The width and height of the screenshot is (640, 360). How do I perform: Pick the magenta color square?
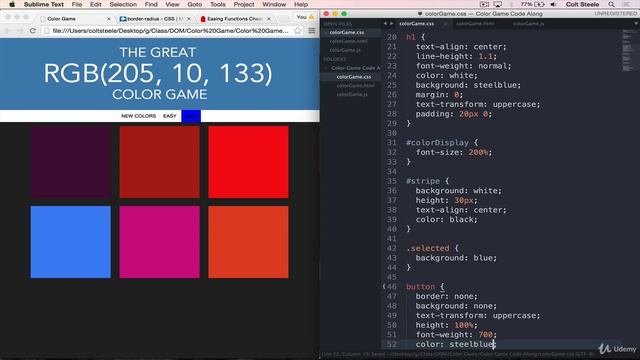[x=160, y=242]
